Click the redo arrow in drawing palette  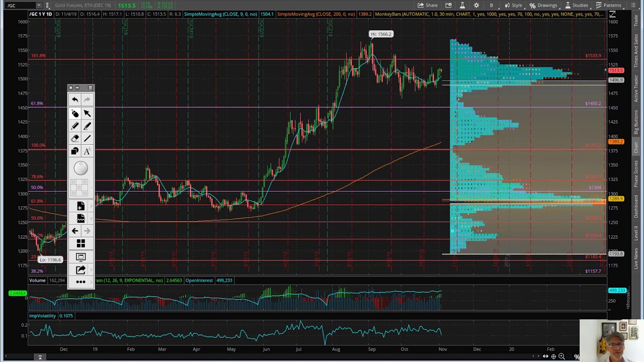pyautogui.click(x=87, y=100)
